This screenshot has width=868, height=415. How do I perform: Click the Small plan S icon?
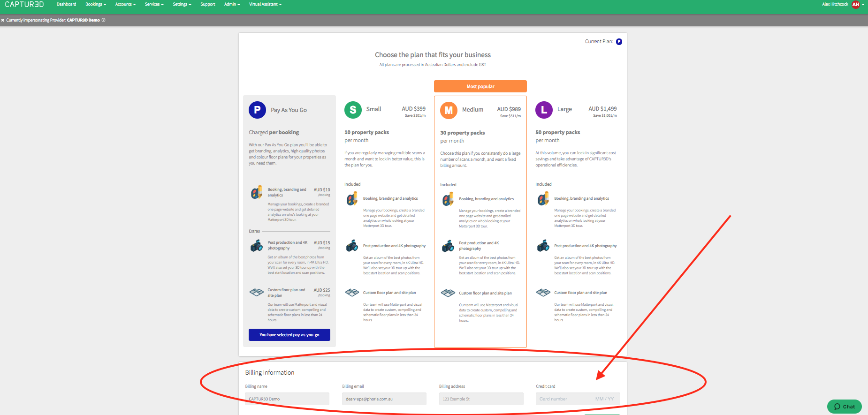point(353,110)
